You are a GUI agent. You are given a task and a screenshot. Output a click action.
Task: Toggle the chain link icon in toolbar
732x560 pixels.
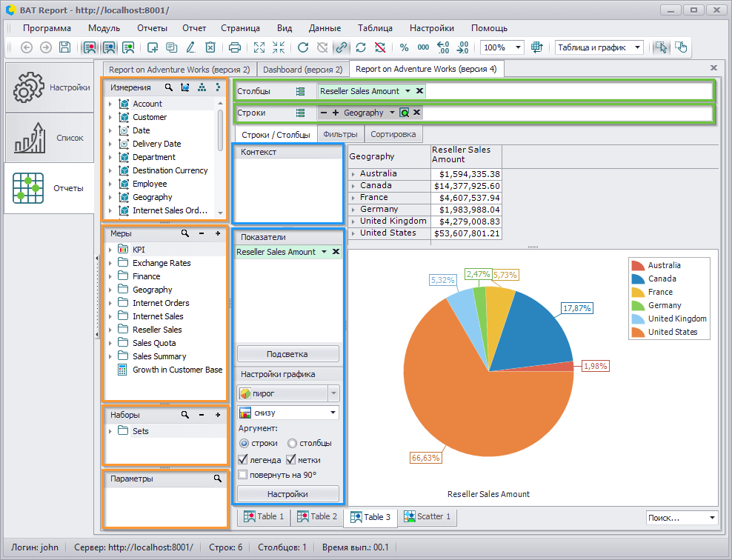pos(342,47)
